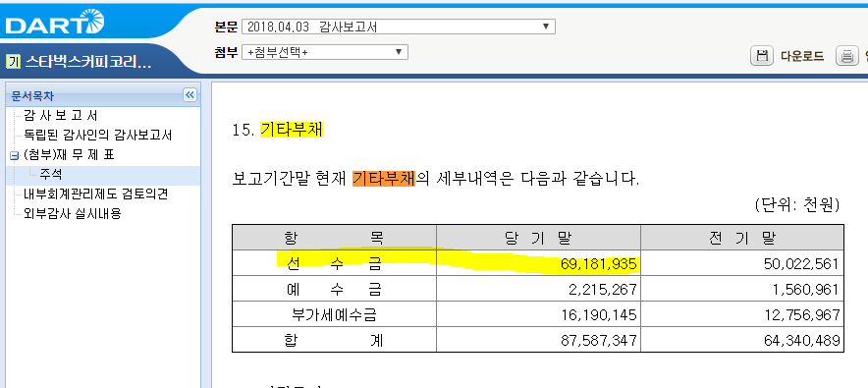Click the 다운로드 button label

point(802,56)
